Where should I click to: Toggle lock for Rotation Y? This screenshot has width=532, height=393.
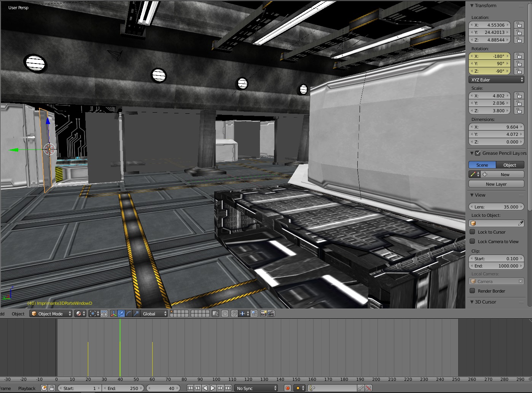click(x=519, y=64)
